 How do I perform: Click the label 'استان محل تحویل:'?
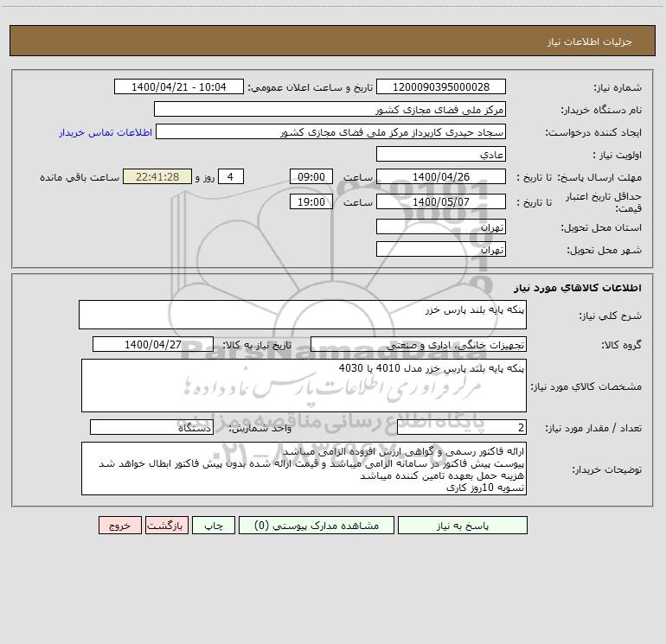click(601, 227)
